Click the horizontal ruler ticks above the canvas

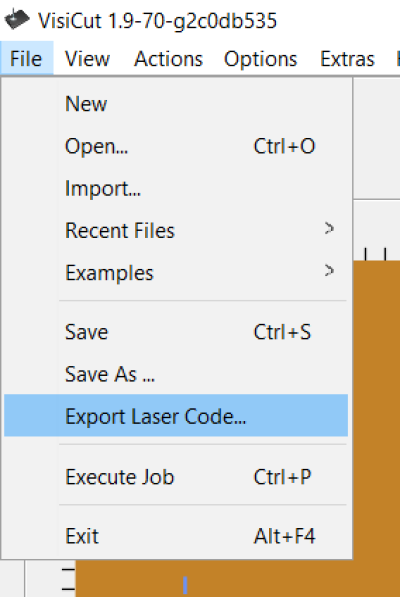pyautogui.click(x=376, y=254)
